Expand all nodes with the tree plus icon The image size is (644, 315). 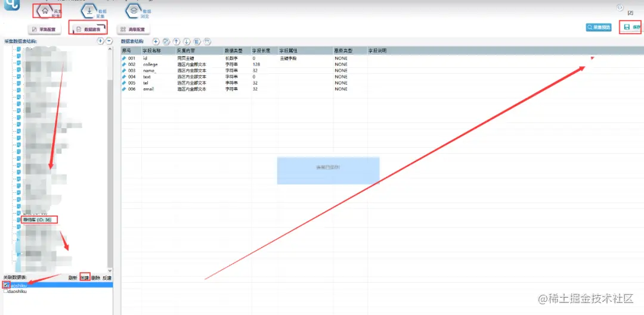(100, 41)
